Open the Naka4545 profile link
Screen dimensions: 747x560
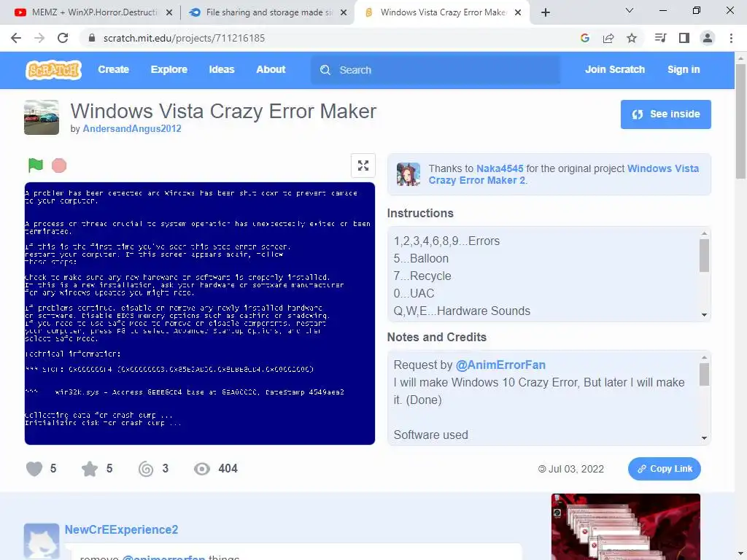(x=500, y=168)
